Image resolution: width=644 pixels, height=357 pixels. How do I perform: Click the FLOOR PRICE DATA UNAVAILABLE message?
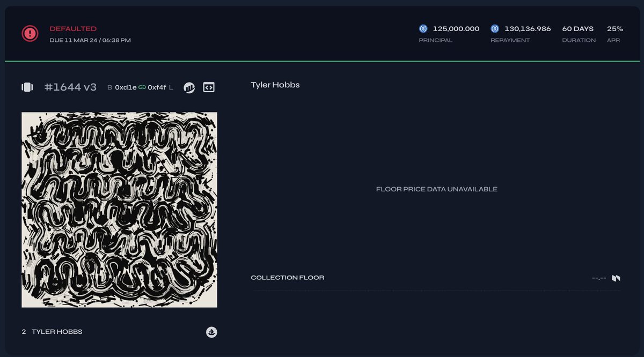[437, 189]
